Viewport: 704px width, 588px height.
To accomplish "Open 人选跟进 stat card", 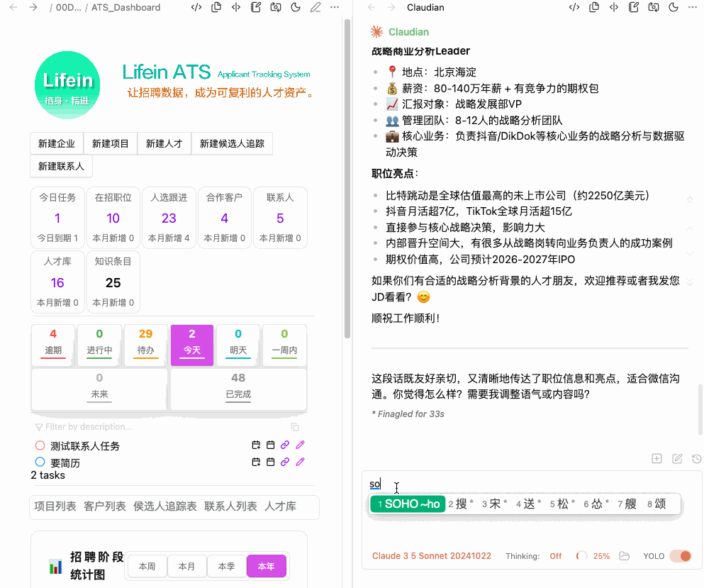I will coord(169,218).
